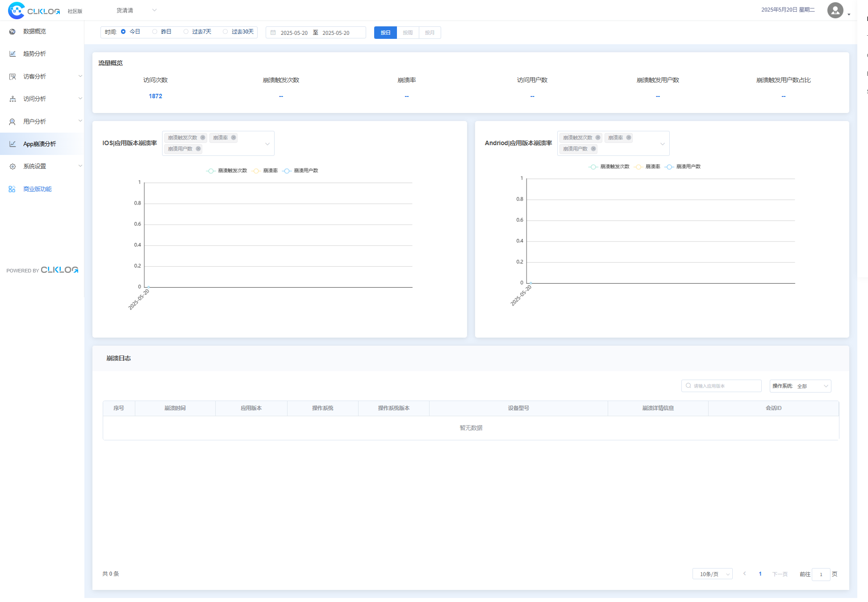This screenshot has width=868, height=602.
Task: Toggle 崩溃触发次数 legend in IOS chart
Action: (x=227, y=171)
